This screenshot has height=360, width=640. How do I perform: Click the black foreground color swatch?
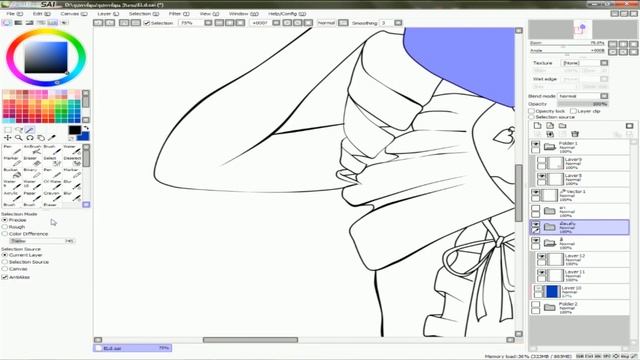(x=74, y=130)
